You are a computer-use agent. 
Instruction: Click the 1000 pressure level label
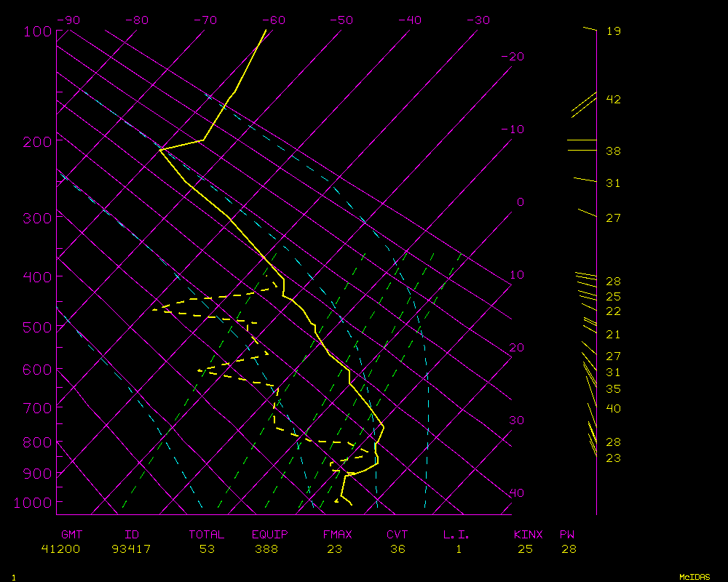click(34, 503)
